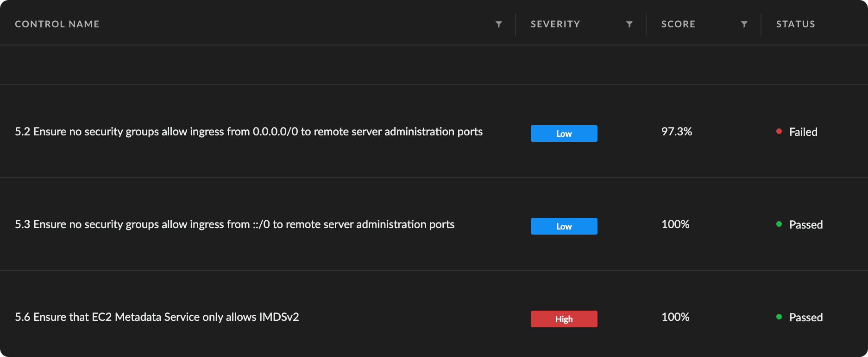The width and height of the screenshot is (868, 357).
Task: Click the Low severity badge for control 5.2
Action: (x=564, y=134)
